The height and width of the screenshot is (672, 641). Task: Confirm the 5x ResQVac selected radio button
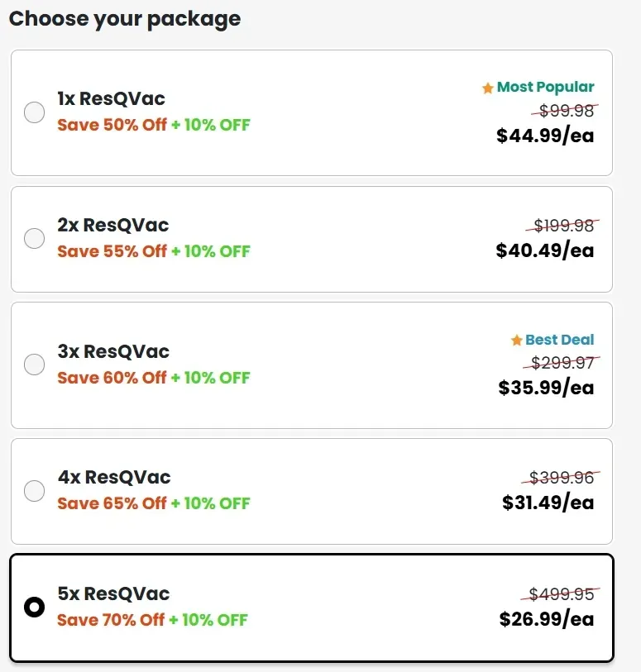[34, 607]
